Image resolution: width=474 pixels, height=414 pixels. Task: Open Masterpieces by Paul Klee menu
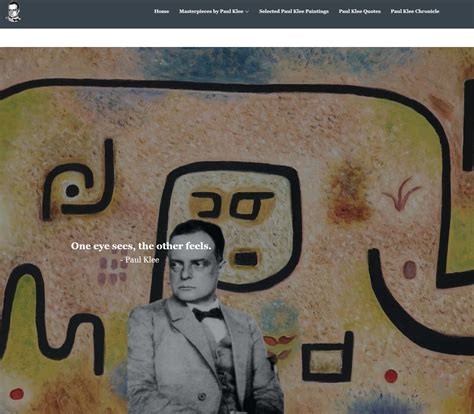[211, 11]
